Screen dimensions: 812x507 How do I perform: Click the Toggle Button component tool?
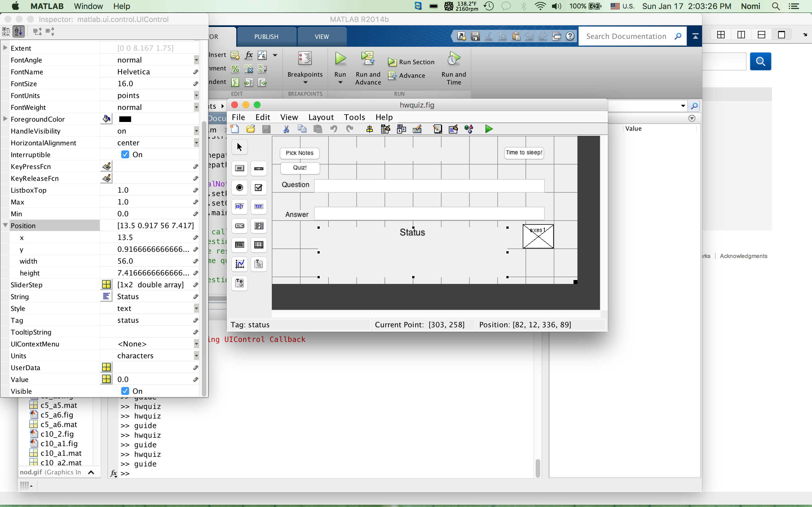coord(240,245)
